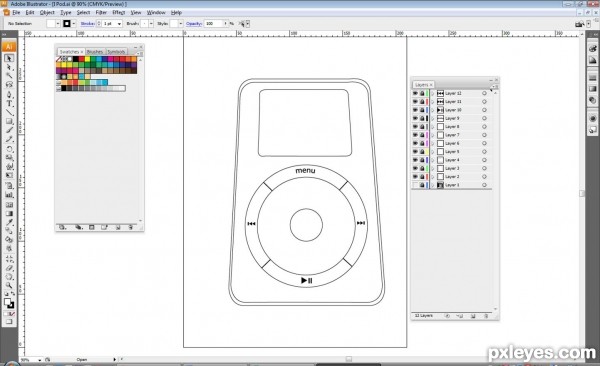
Task: Click Layer 5 target circle
Action: pos(484,152)
